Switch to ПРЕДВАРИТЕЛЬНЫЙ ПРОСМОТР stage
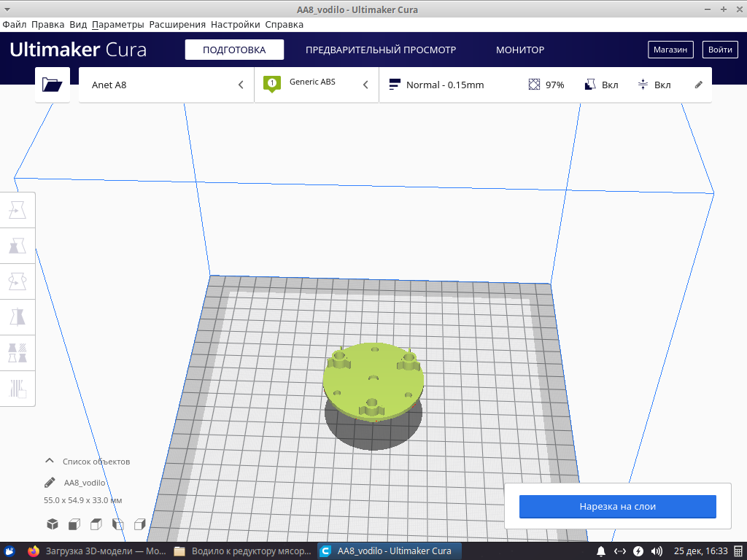The width and height of the screenshot is (747, 560). point(381,50)
